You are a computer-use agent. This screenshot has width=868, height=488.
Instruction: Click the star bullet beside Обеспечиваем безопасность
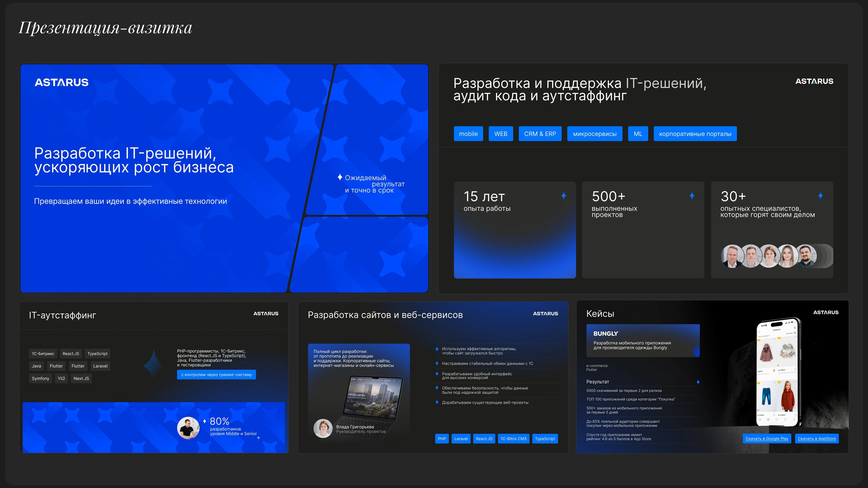(x=437, y=388)
